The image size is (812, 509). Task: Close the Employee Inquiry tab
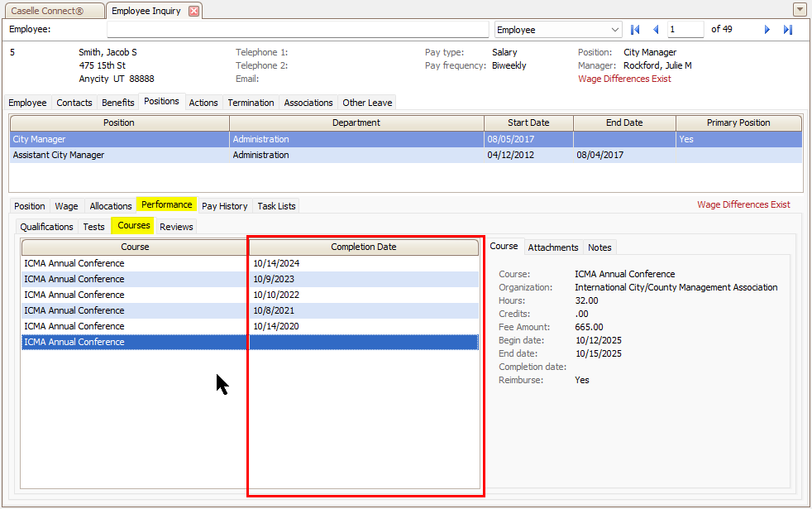point(193,11)
